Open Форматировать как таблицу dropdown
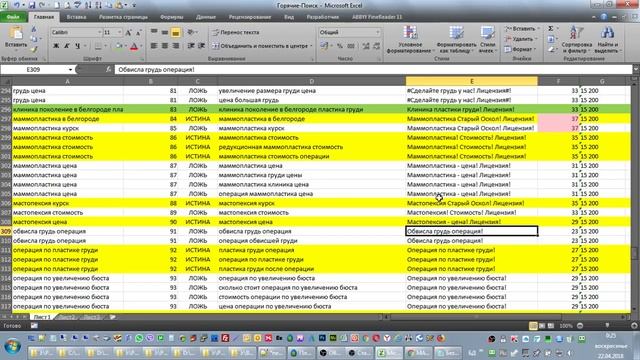640x360 pixels. (456, 40)
